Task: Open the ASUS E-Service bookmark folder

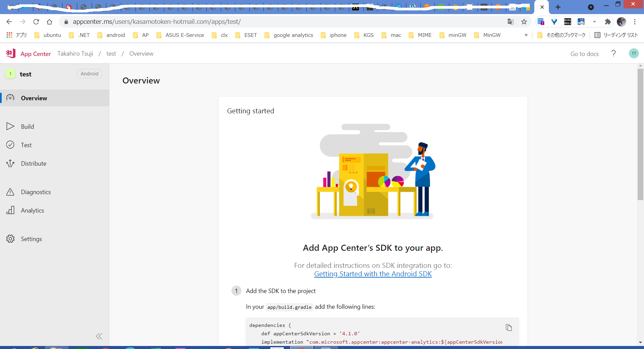Action: click(x=180, y=35)
